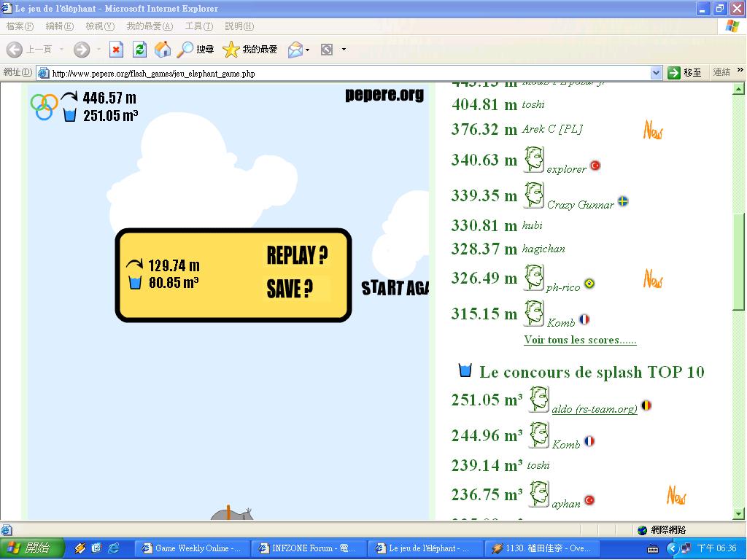This screenshot has height=560, width=747.
Task: Click Crazy Gunnar's avatar icon
Action: tap(534, 195)
